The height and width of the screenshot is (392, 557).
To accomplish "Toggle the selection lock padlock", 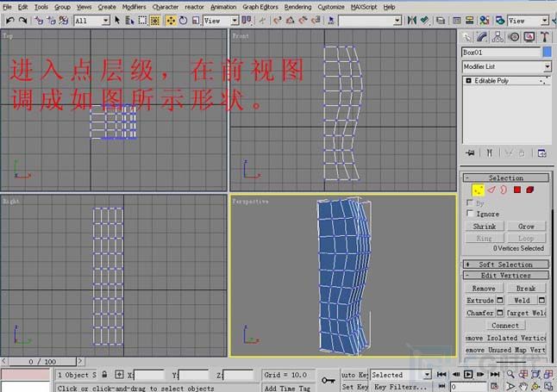I will [x=104, y=375].
